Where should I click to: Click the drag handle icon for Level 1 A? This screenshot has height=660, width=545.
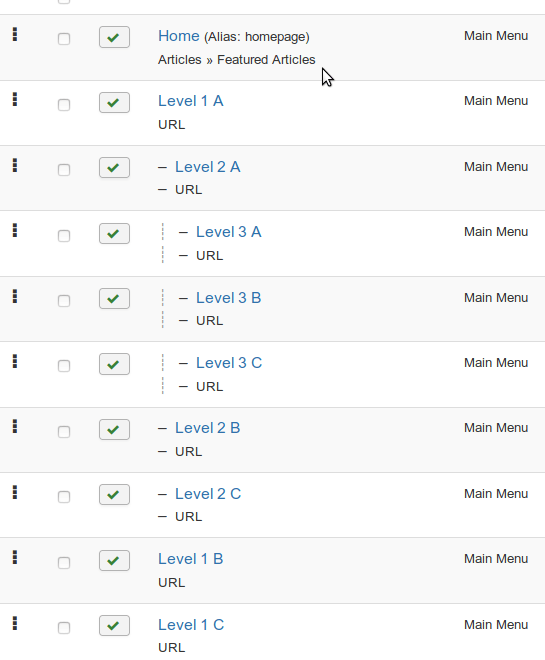click(15, 100)
